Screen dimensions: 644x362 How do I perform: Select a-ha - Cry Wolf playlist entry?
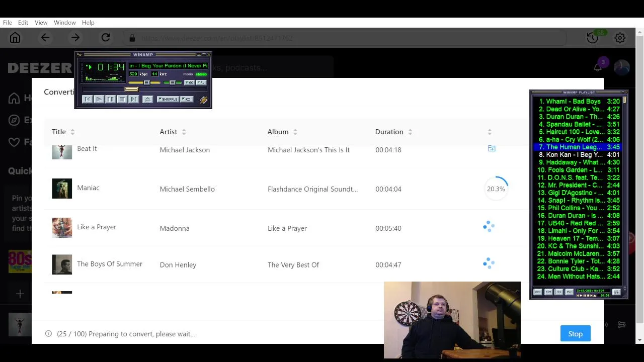[x=578, y=139]
